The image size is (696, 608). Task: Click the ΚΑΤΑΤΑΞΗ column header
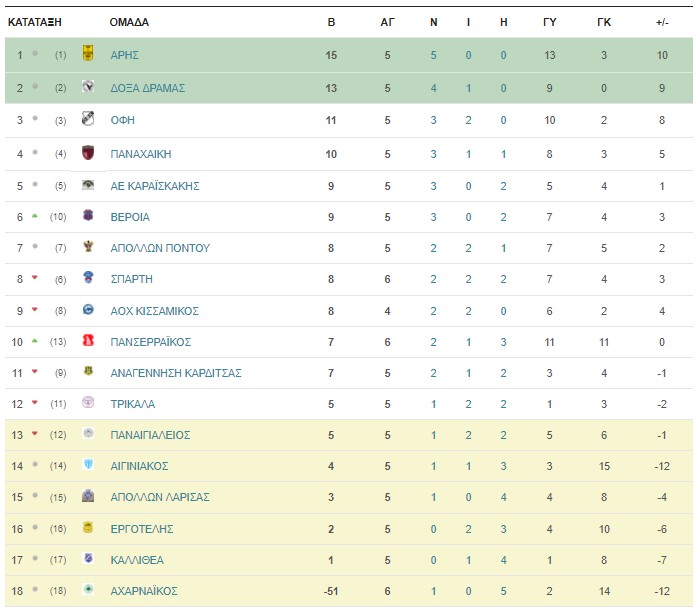coord(35,22)
